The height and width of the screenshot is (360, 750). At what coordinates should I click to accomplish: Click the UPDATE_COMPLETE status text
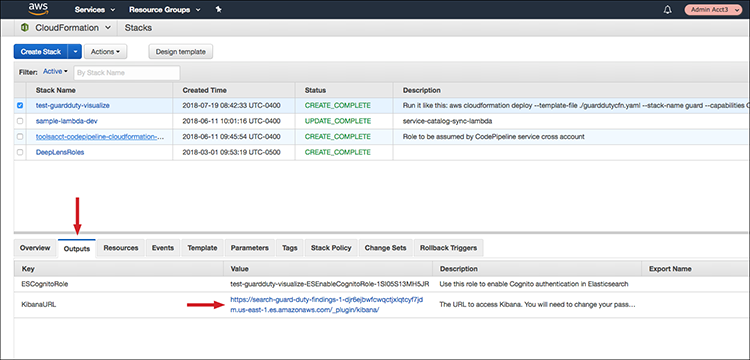coord(338,121)
